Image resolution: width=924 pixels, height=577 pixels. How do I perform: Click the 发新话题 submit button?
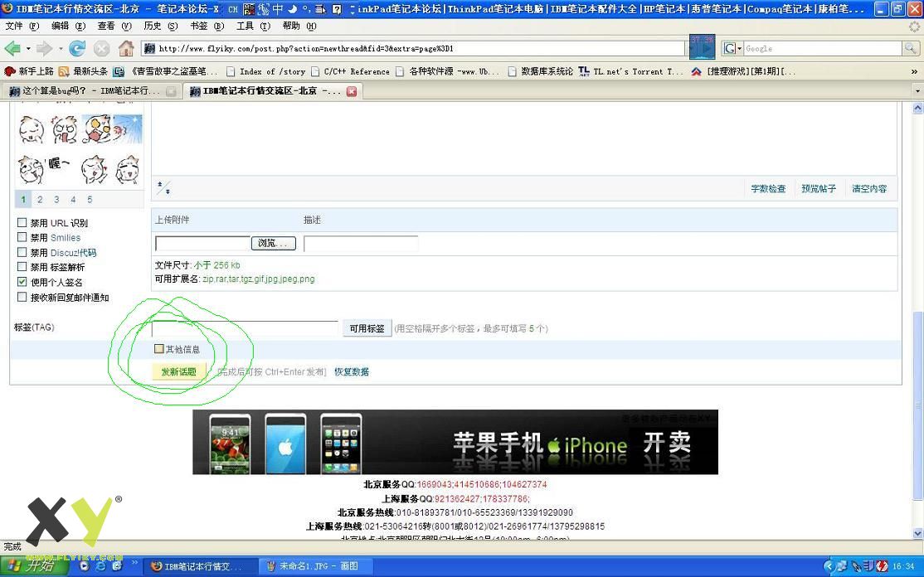(x=178, y=371)
